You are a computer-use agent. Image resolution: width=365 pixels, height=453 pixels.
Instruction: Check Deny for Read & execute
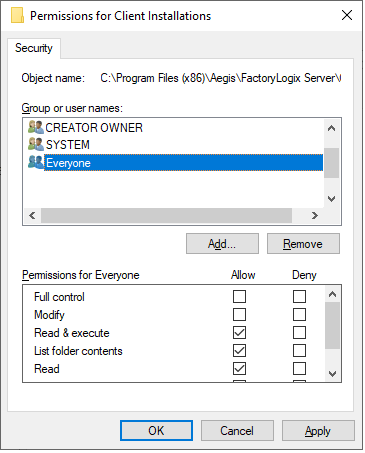pos(299,332)
